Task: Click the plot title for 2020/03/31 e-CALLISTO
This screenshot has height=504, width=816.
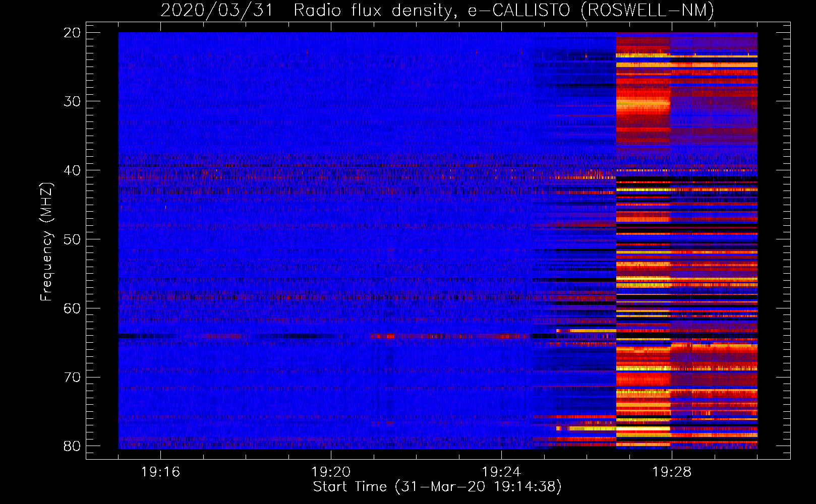Action: coord(437,10)
